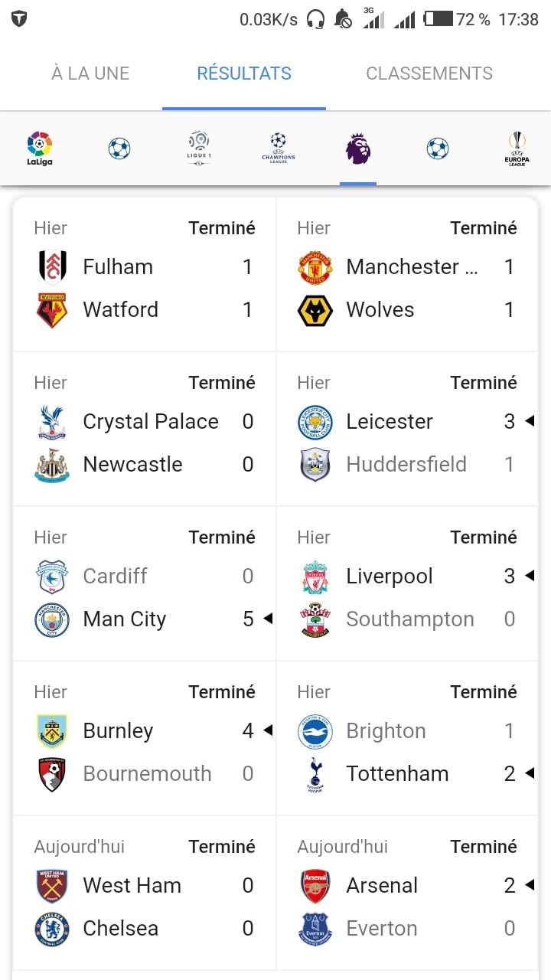Tap the Arsenal club crest
This screenshot has height=980, width=551.
(315, 886)
